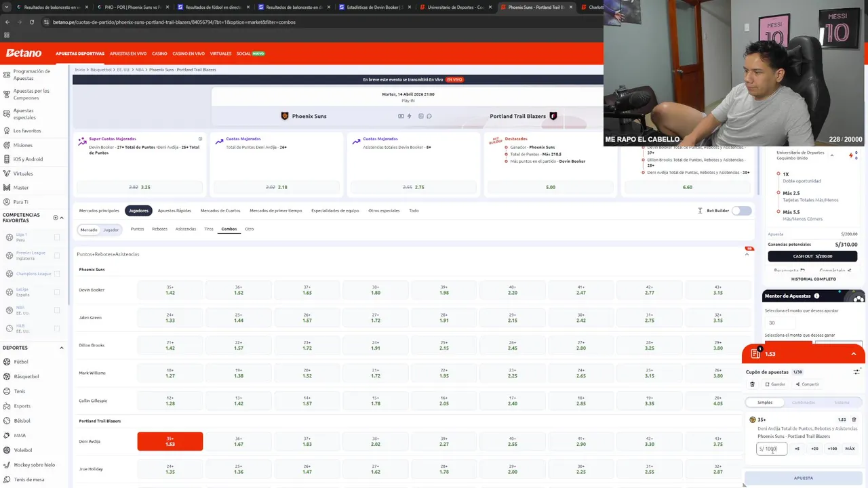Open Programación de Apuestas sidebar icon
Viewport: 868px width, 488px height.
pyautogui.click(x=6, y=74)
